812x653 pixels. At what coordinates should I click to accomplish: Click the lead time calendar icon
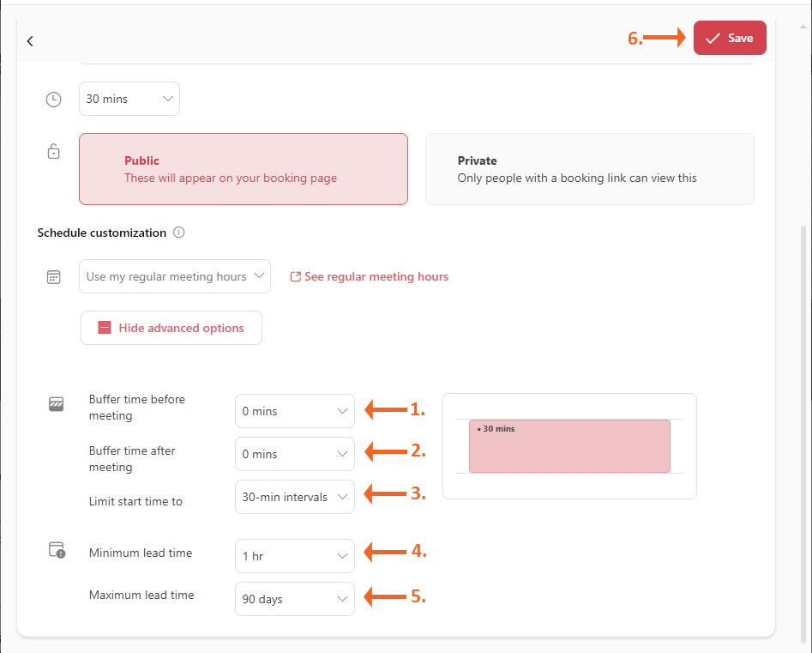[57, 550]
